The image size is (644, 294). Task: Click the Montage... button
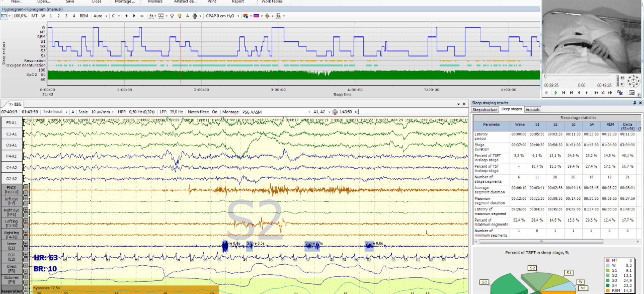pos(125,1)
